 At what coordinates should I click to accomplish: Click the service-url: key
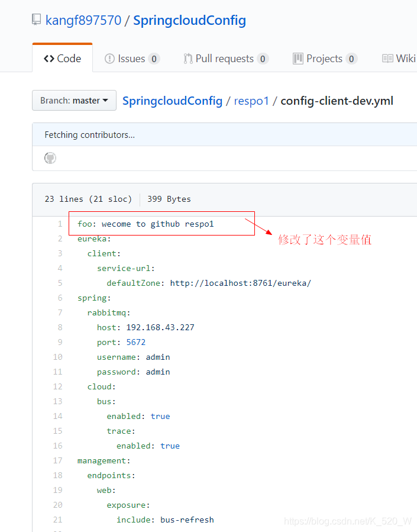(x=126, y=269)
